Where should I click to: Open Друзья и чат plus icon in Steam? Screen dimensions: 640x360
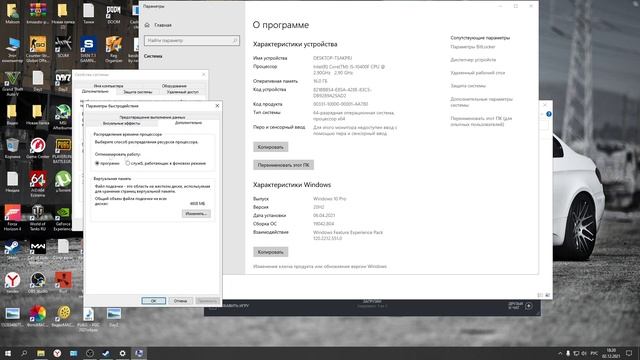(529, 306)
